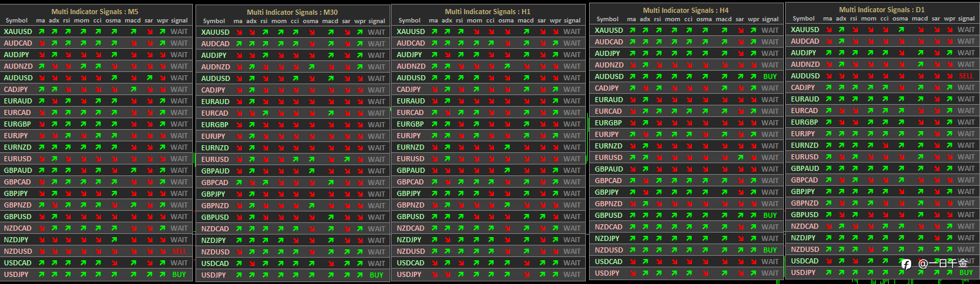Select the SELL signal for NZDUSD in M5 panel
The height and width of the screenshot is (284, 980).
coord(179,251)
